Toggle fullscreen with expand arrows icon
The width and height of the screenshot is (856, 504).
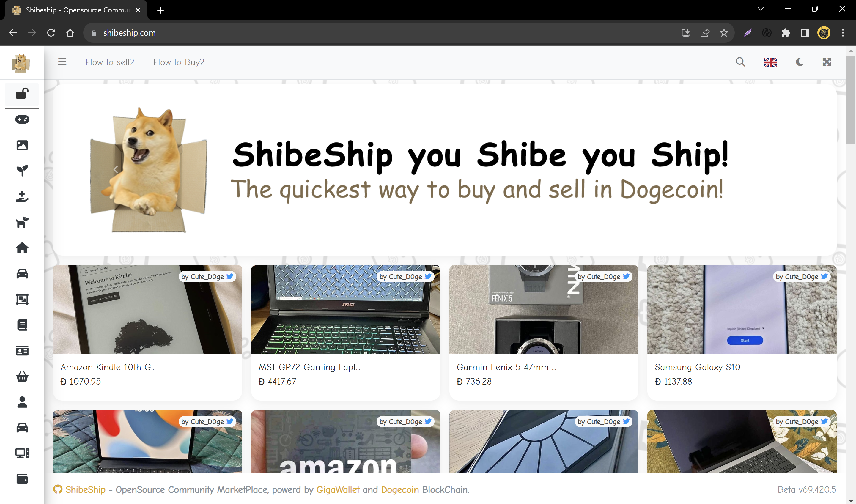[x=827, y=62]
